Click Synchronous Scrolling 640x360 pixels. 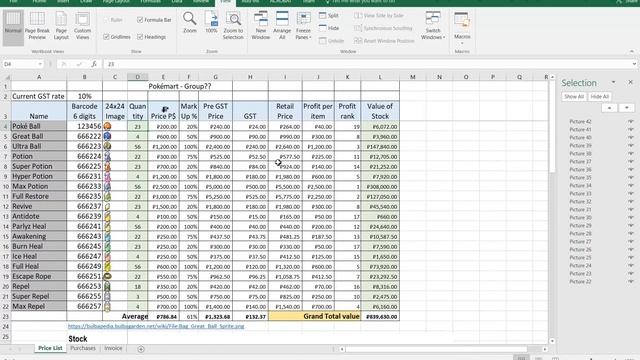point(383,28)
